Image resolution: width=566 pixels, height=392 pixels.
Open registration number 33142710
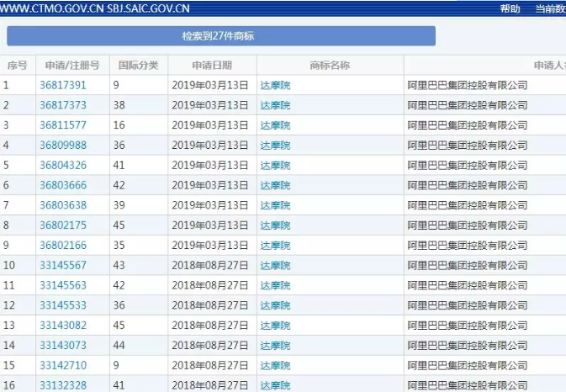pos(63,365)
